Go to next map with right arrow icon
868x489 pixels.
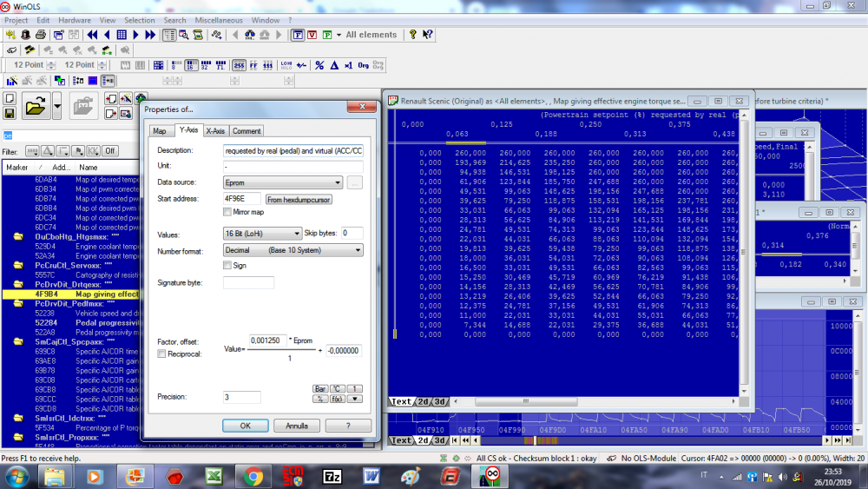pyautogui.click(x=135, y=35)
